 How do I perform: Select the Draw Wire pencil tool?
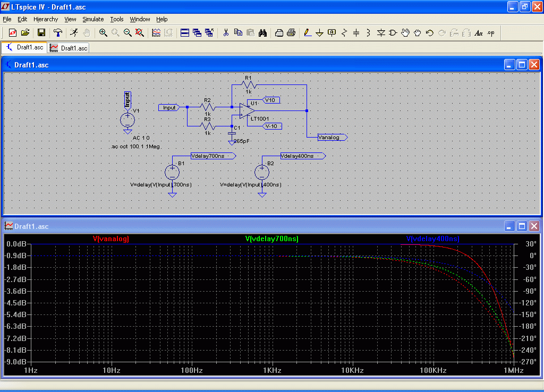point(308,32)
